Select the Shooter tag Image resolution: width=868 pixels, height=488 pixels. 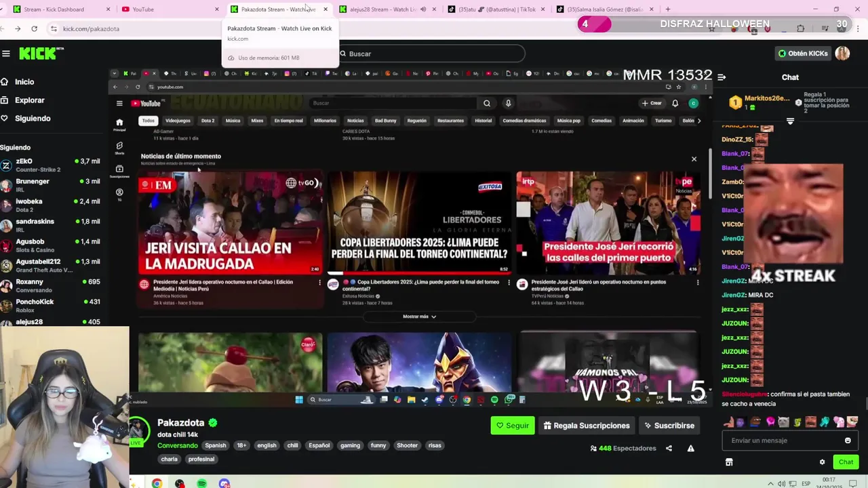pyautogui.click(x=407, y=445)
